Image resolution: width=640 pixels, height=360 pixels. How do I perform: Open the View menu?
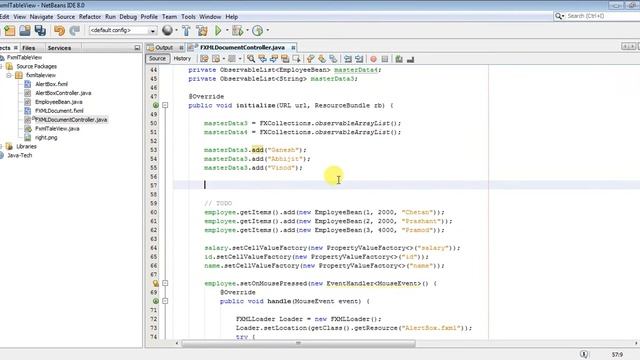pos(20,17)
